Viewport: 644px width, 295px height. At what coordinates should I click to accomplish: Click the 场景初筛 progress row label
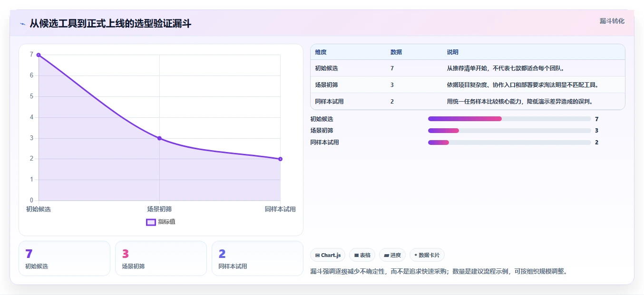[322, 131]
